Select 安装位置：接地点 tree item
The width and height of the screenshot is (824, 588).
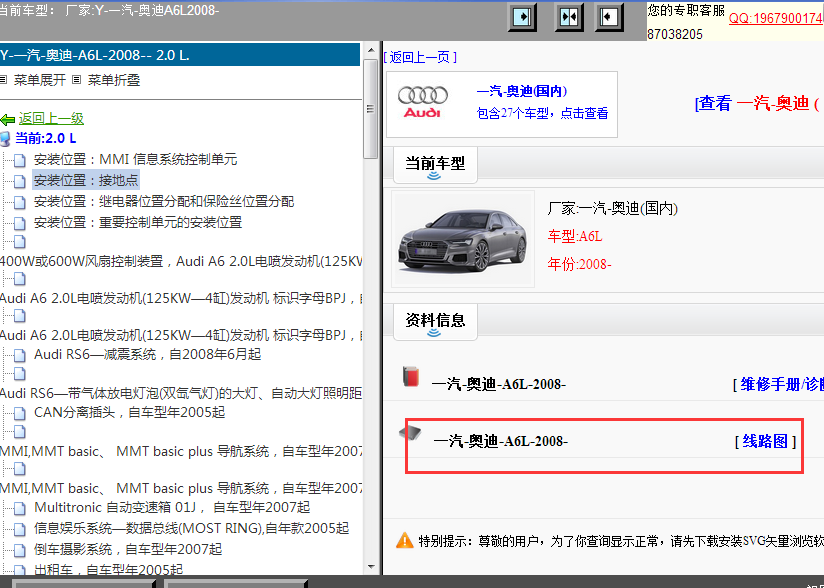click(86, 180)
